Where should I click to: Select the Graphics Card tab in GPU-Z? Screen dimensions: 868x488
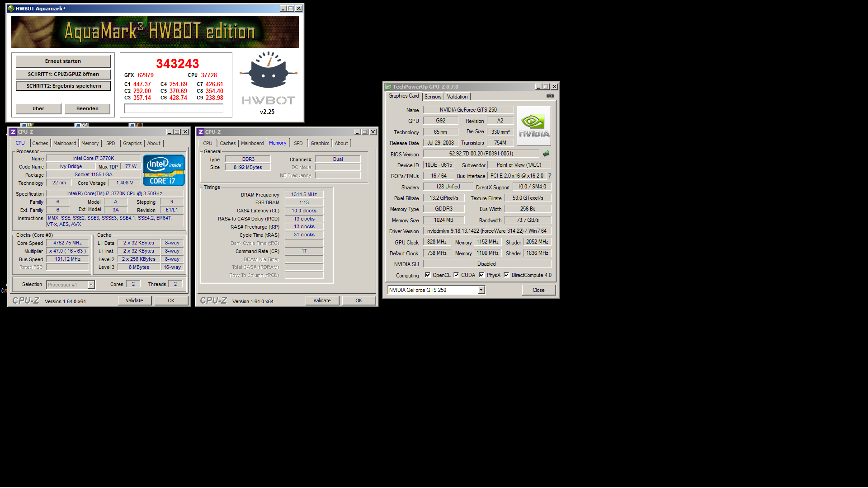pos(404,96)
